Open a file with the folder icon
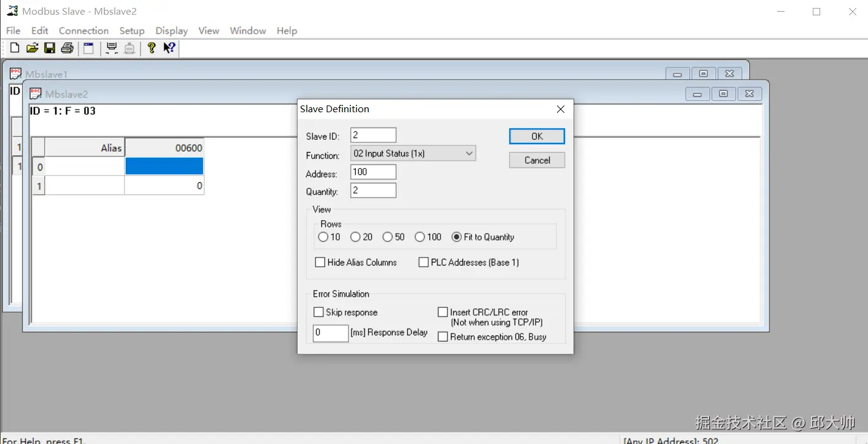The height and width of the screenshot is (444, 868). click(33, 48)
